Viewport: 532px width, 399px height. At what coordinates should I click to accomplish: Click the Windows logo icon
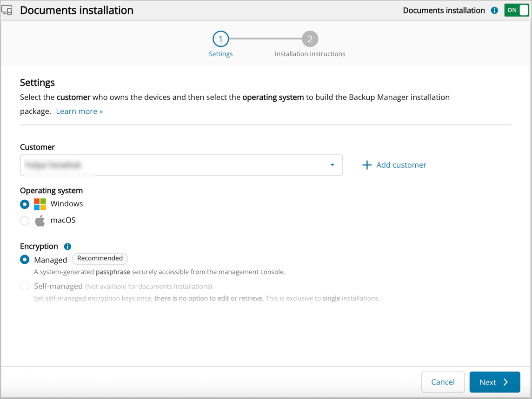pos(40,204)
